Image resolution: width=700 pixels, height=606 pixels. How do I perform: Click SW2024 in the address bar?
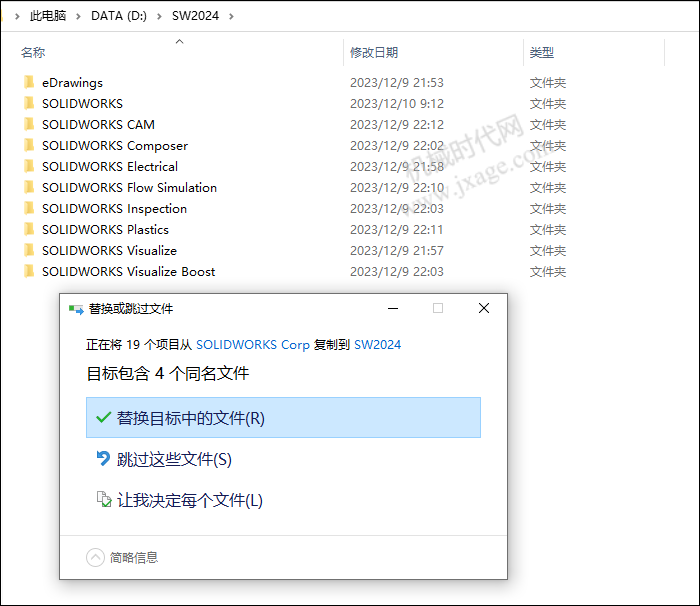pyautogui.click(x=196, y=16)
